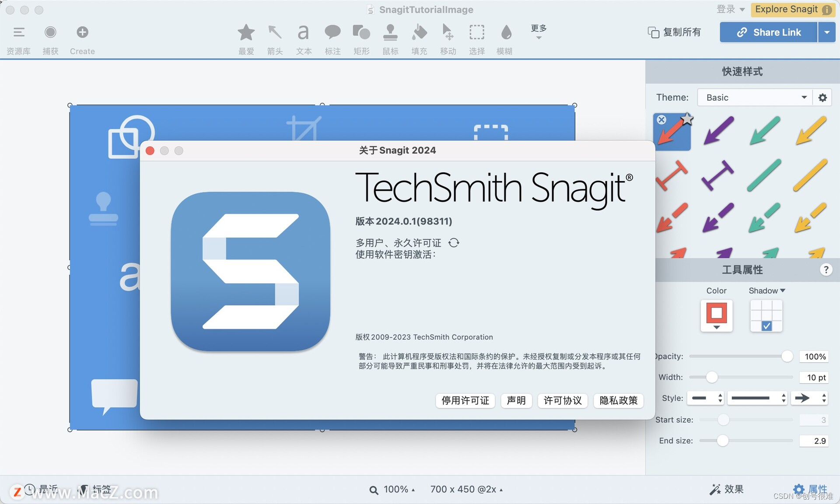Select the Arrow (箭头) tool
This screenshot has height=504, width=840.
pyautogui.click(x=275, y=32)
